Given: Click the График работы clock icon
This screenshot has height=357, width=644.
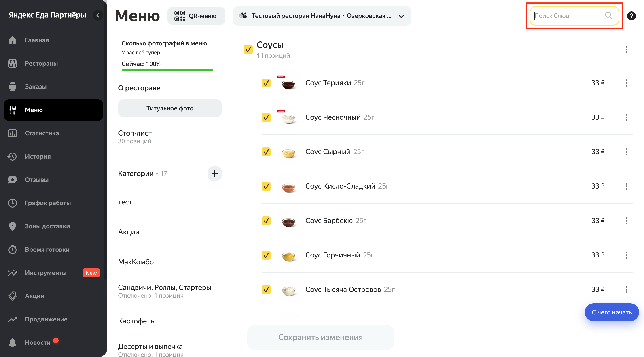Looking at the screenshot, I should (13, 203).
